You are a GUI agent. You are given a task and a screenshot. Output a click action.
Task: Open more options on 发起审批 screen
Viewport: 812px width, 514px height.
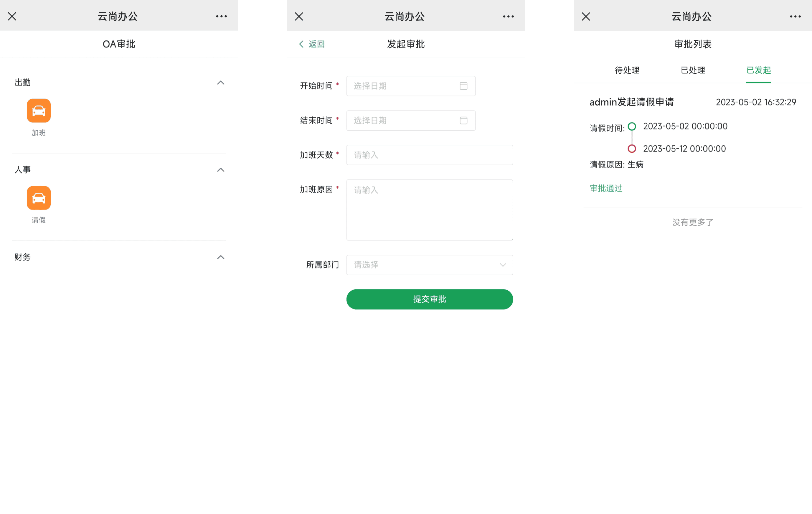508,16
